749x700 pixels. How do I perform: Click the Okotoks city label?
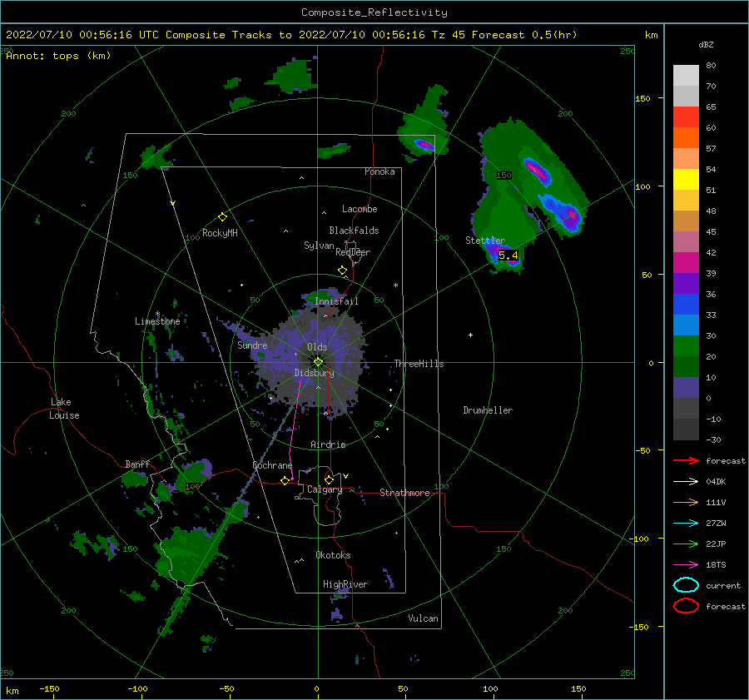click(x=333, y=555)
